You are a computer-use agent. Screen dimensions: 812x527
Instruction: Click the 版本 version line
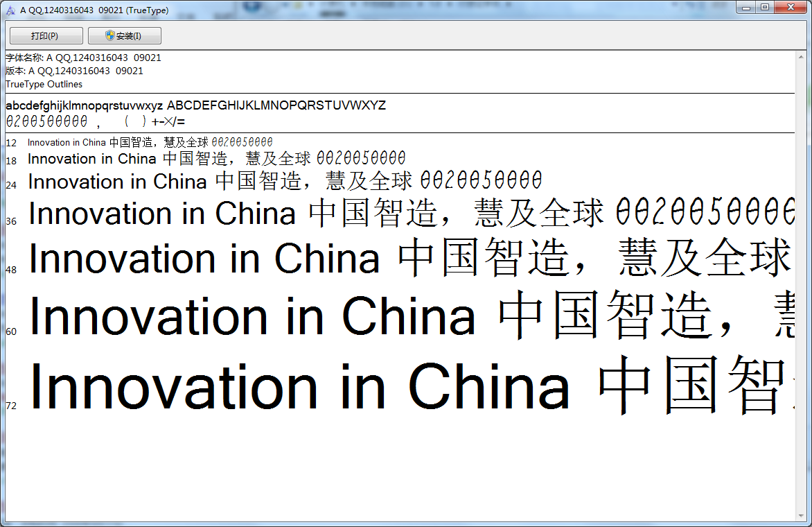pyautogui.click(x=74, y=71)
